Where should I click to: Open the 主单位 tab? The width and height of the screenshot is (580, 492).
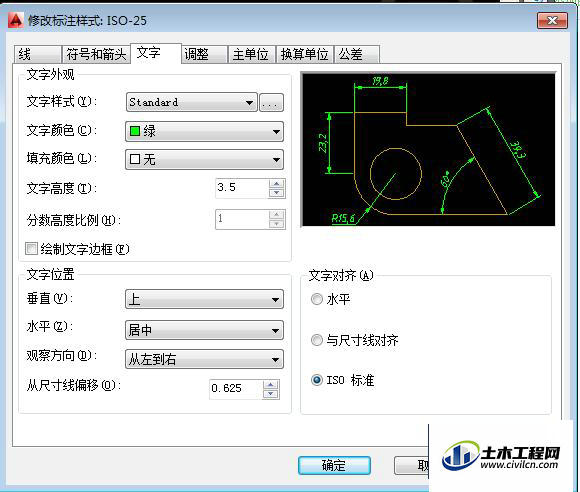click(x=252, y=54)
